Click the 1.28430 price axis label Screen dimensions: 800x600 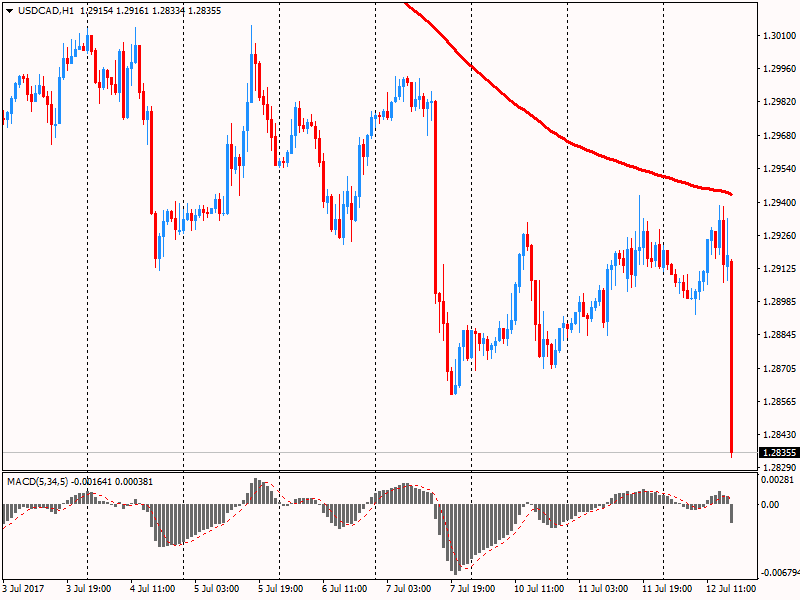[779, 435]
